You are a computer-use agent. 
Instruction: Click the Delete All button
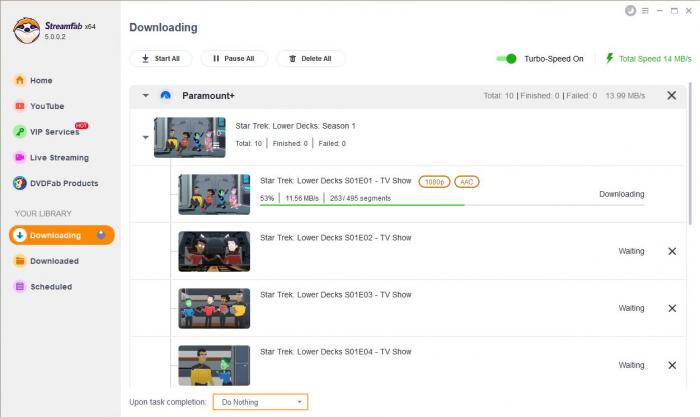click(x=309, y=59)
